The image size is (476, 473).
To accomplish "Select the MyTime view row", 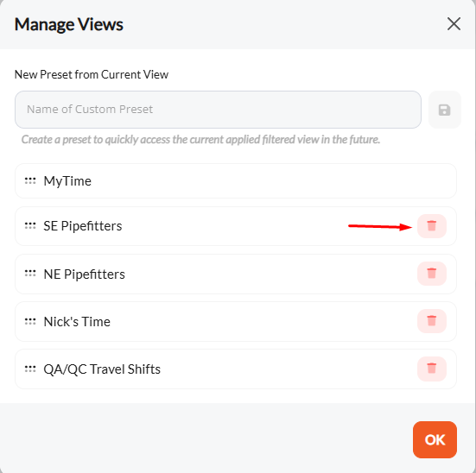I will click(236, 180).
